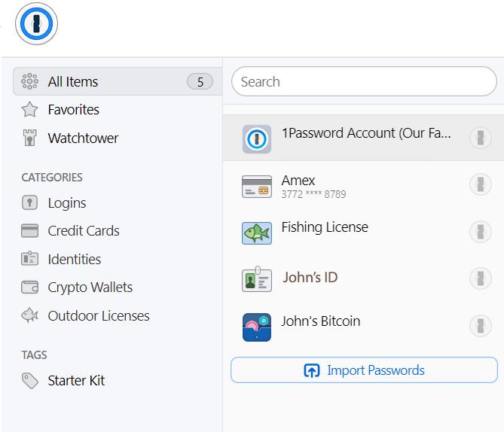Select All Items in the sidebar

(x=118, y=81)
